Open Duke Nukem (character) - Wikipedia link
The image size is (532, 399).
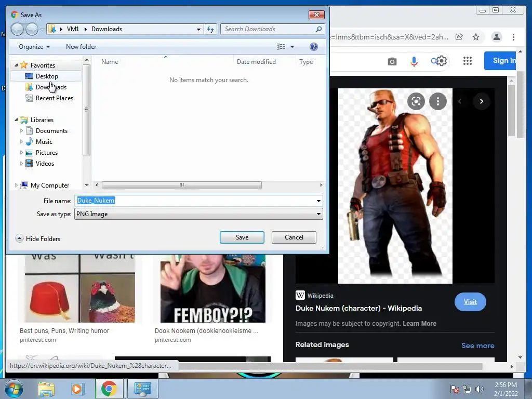[x=358, y=308]
